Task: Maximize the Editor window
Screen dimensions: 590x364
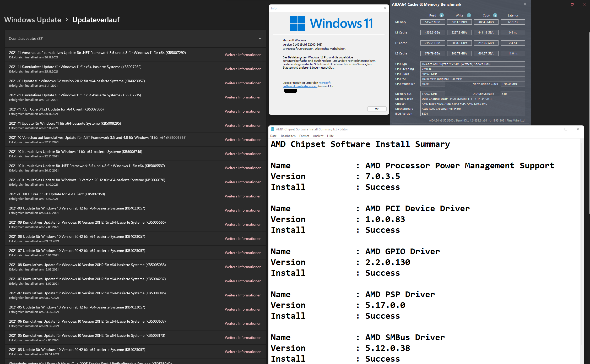Action: pyautogui.click(x=566, y=129)
